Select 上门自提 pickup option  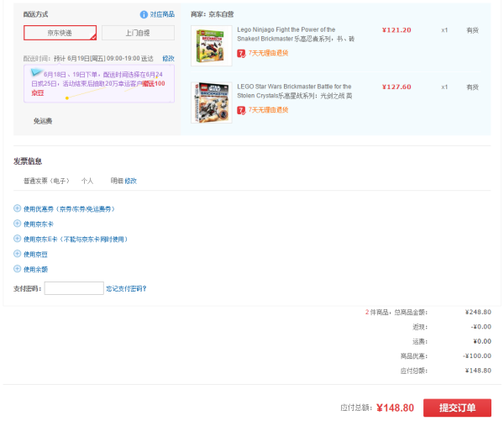138,33
